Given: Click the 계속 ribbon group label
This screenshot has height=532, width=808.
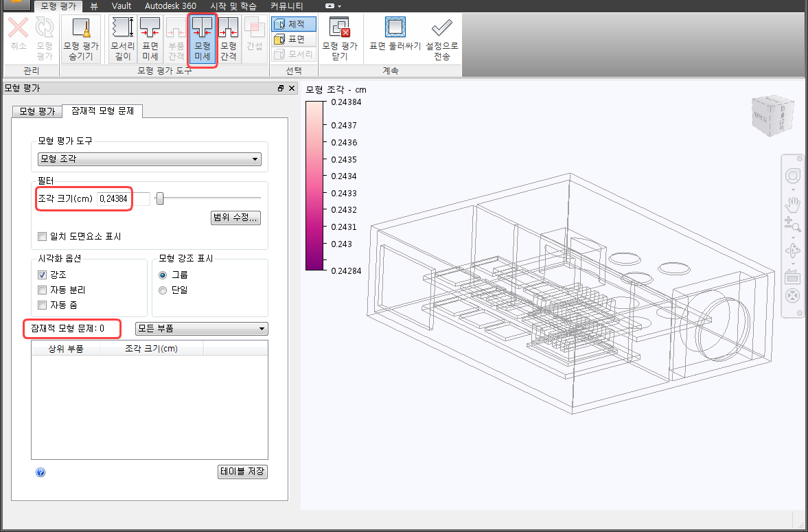Looking at the screenshot, I should pyautogui.click(x=390, y=71).
